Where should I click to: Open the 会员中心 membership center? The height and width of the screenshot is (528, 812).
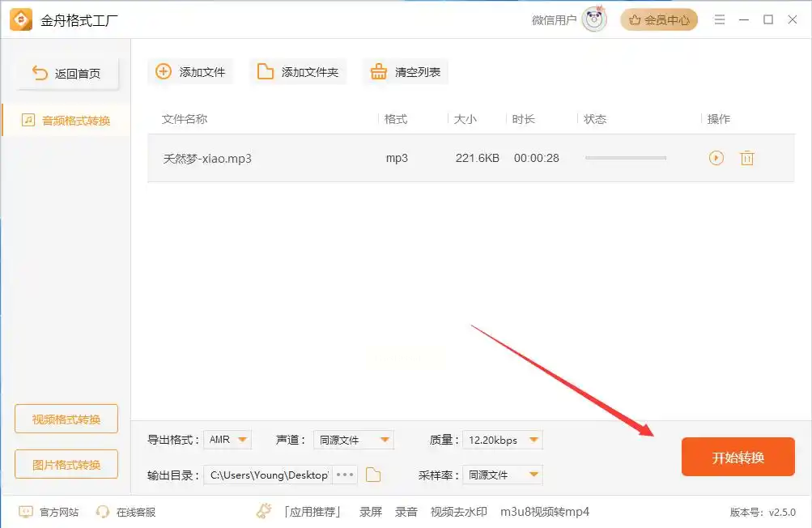(659, 20)
